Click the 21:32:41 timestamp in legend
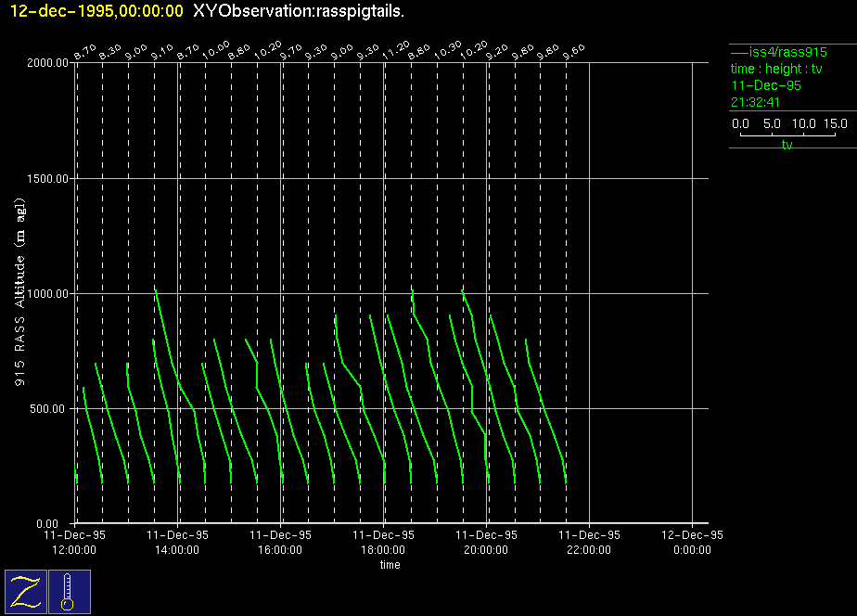Screen dimensions: 857x616 pos(755,102)
